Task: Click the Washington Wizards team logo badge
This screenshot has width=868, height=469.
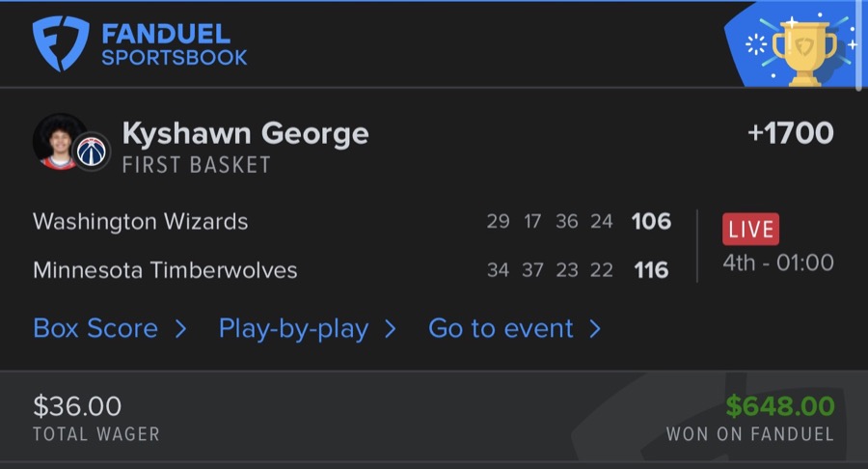Action: coord(93,151)
